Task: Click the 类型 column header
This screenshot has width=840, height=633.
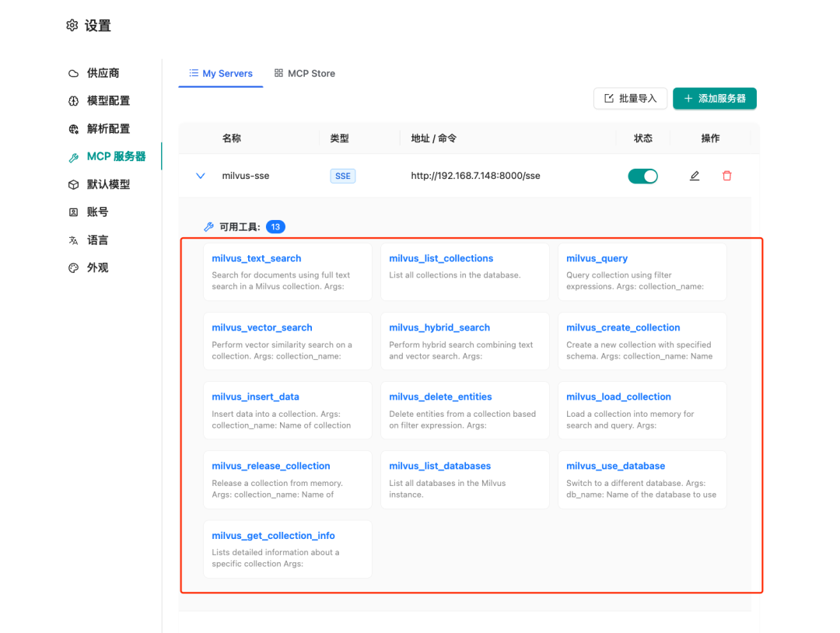Action: 340,138
